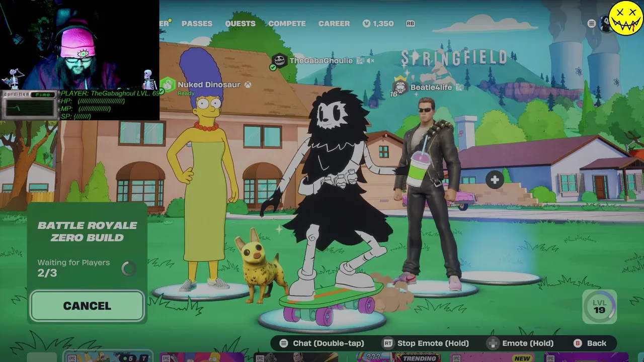Viewport: 644px width, 362px height.
Task: Switch to the COMPETE tab
Action: click(287, 24)
